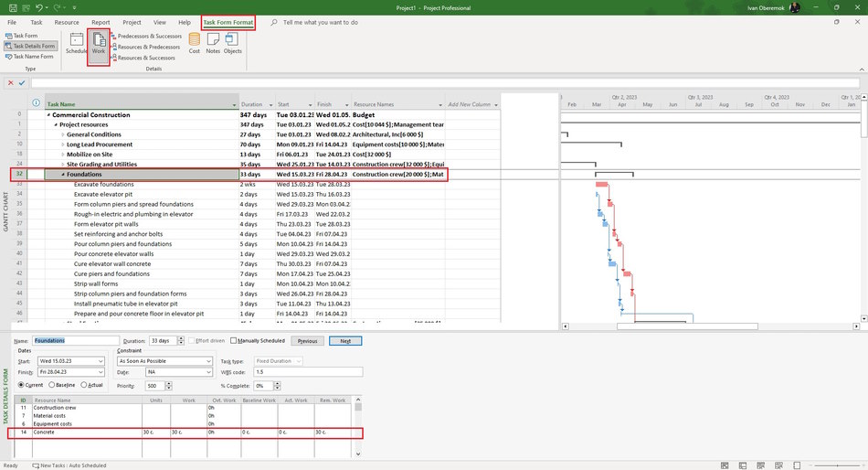
Task: Open the Task Form Format tab
Action: coord(228,22)
